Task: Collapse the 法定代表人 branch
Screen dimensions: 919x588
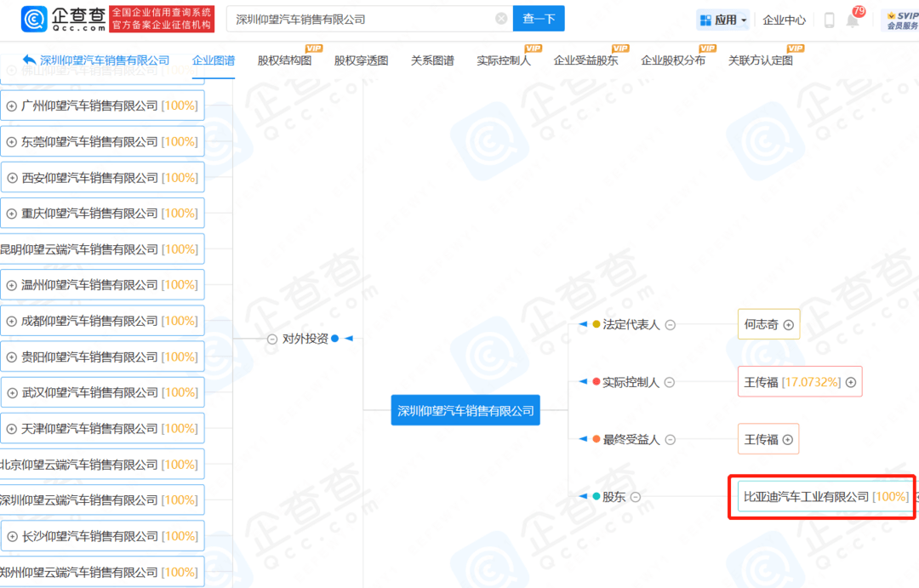Action: [671, 325]
